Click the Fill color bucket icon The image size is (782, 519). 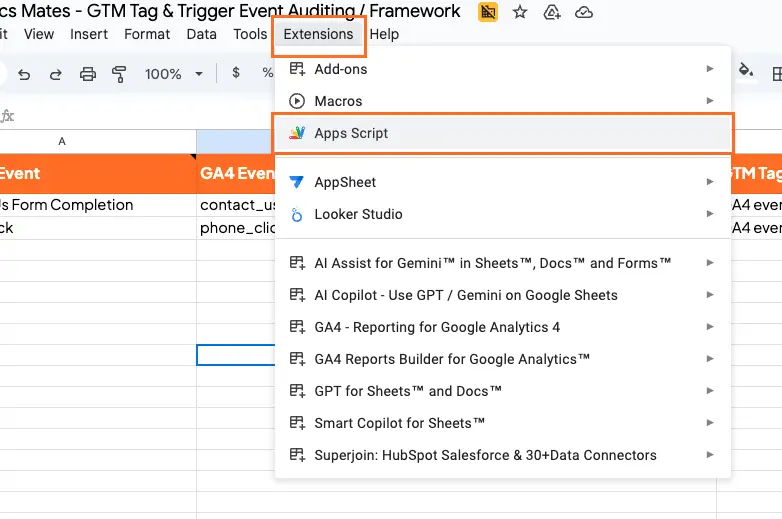[x=746, y=71]
